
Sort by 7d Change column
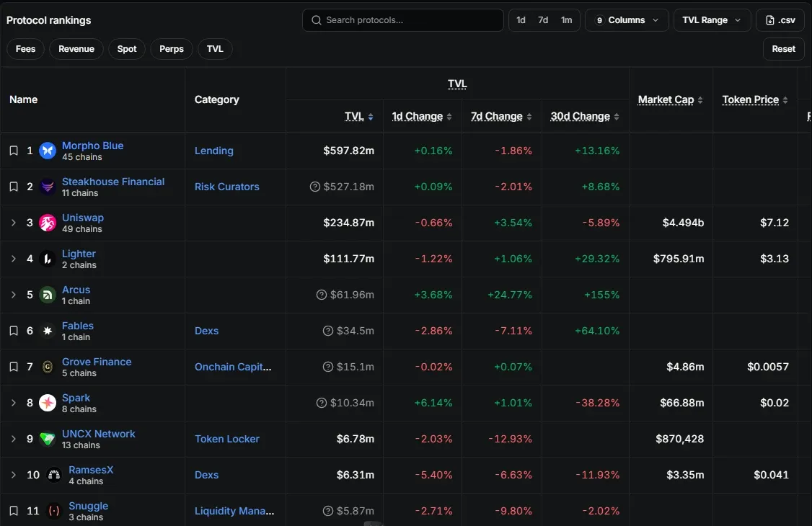coord(501,117)
